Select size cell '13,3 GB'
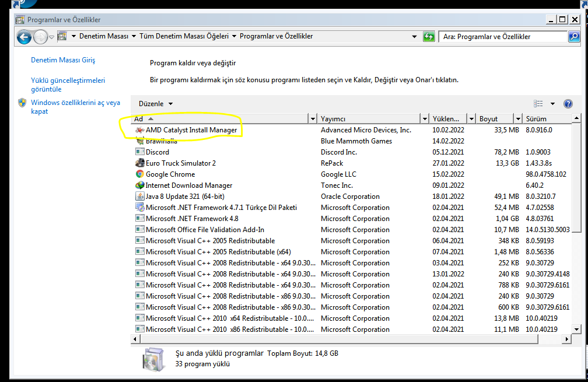 coord(508,163)
